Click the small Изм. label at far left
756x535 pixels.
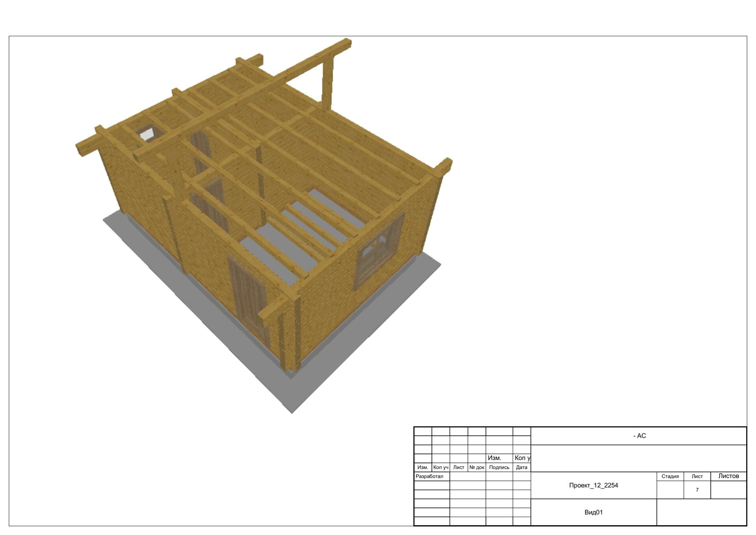[x=422, y=467]
